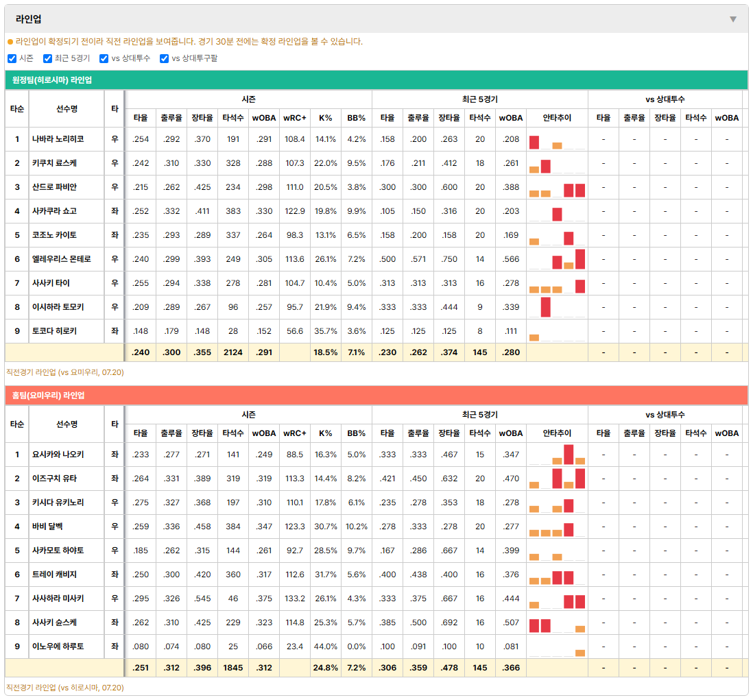
Task: Sort away table by wRC+ column
Action: point(294,118)
